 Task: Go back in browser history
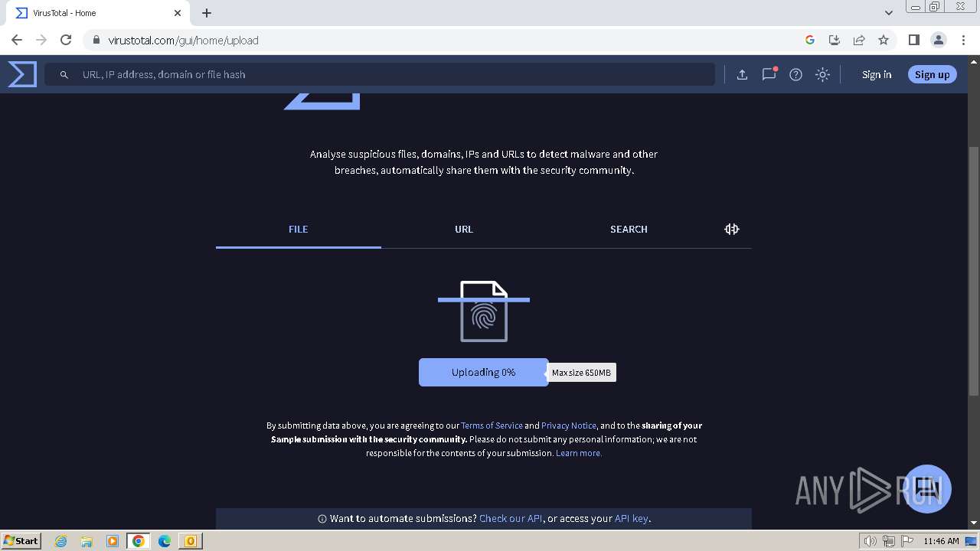(x=17, y=40)
